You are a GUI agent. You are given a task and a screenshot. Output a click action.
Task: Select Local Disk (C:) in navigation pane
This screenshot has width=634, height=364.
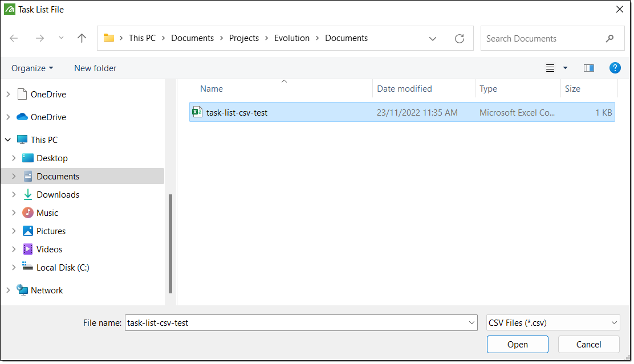(63, 268)
